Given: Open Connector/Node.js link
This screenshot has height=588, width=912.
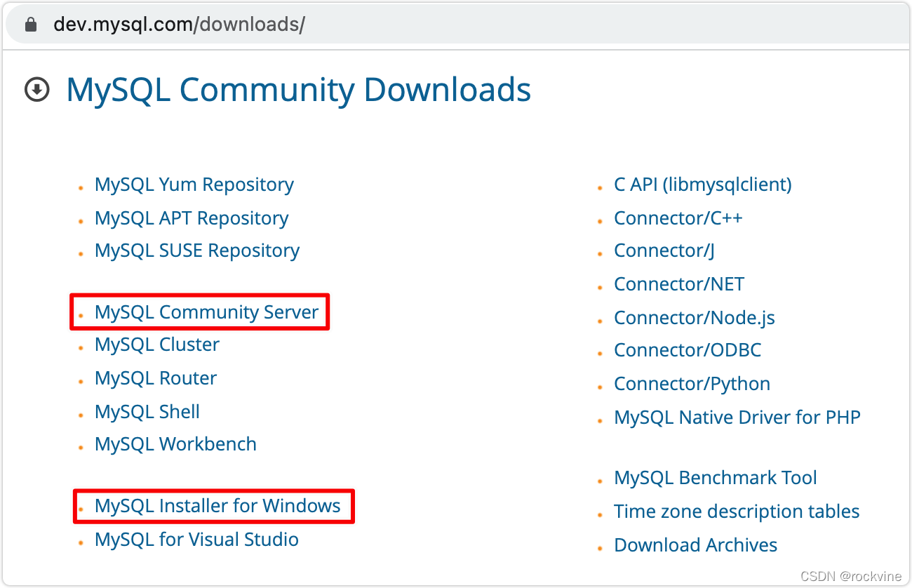Looking at the screenshot, I should tap(695, 318).
